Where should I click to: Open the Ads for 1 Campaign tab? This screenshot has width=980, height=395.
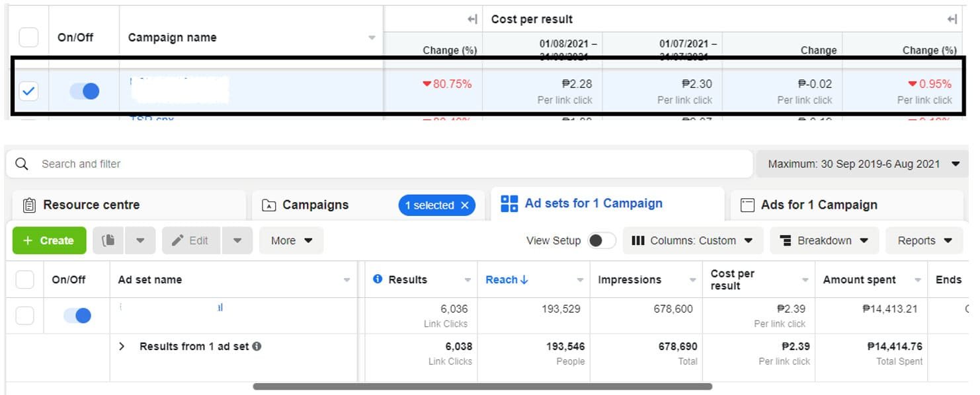[819, 205]
